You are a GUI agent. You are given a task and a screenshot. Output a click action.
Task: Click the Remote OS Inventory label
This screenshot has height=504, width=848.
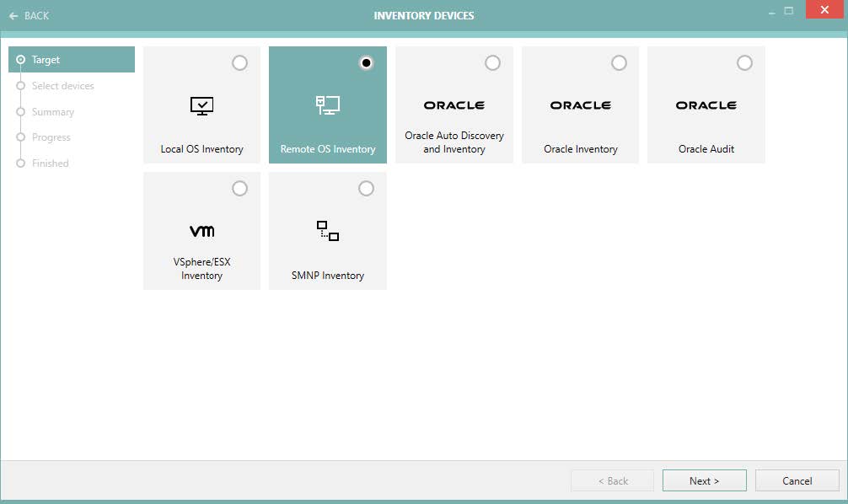tap(328, 149)
